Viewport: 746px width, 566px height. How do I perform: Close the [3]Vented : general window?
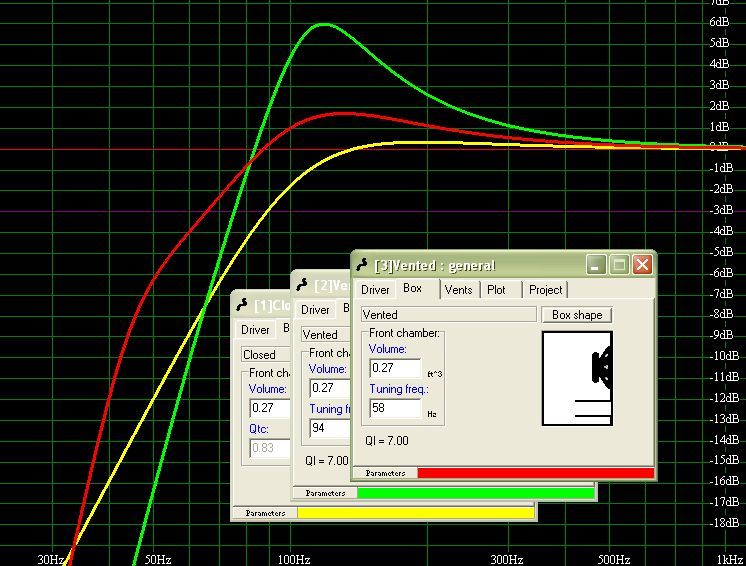click(x=642, y=265)
